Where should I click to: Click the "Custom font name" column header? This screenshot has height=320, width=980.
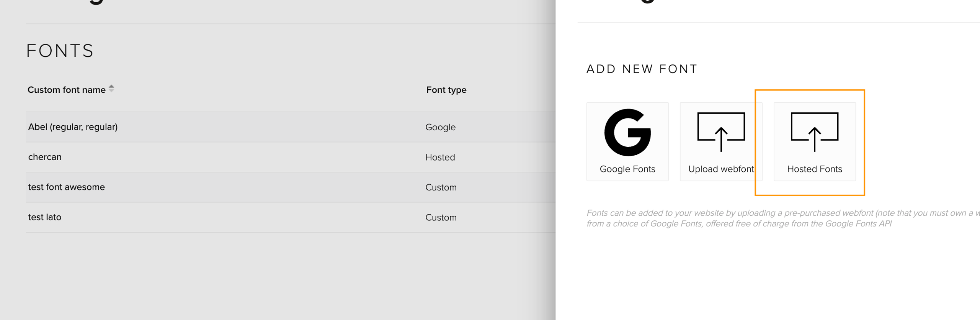tap(66, 90)
